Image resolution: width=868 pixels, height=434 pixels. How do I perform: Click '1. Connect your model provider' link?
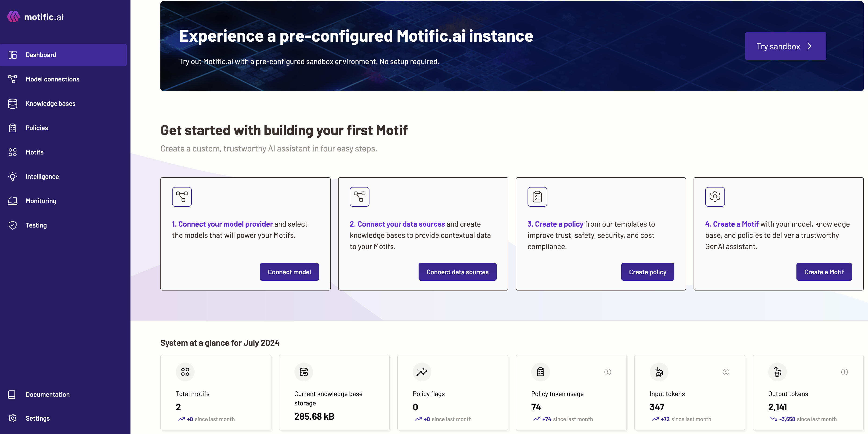pyautogui.click(x=222, y=224)
